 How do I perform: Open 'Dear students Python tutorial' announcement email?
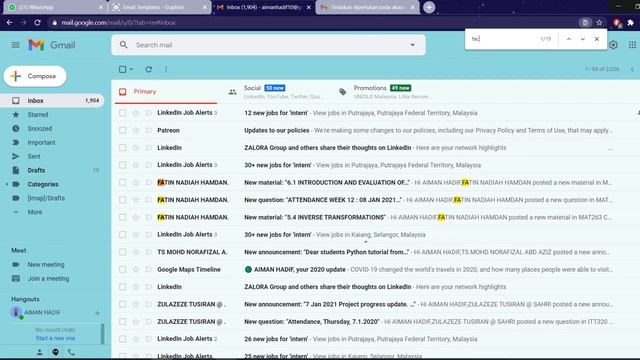(x=376, y=252)
